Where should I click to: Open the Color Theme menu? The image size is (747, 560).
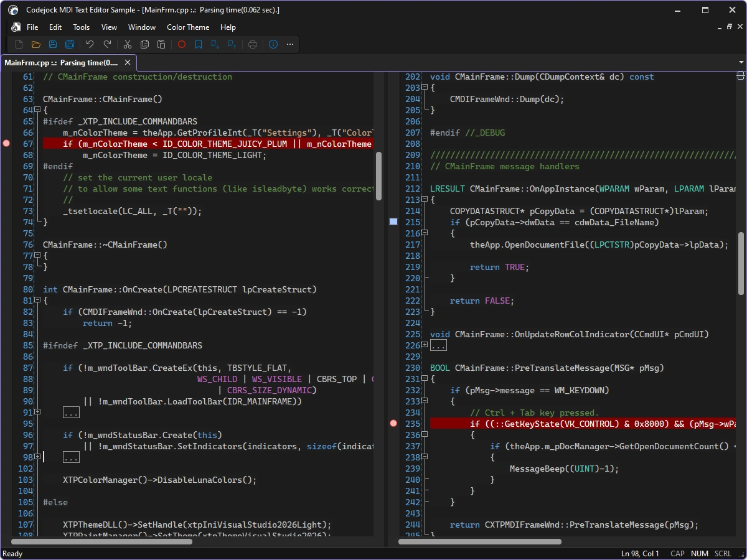[188, 27]
